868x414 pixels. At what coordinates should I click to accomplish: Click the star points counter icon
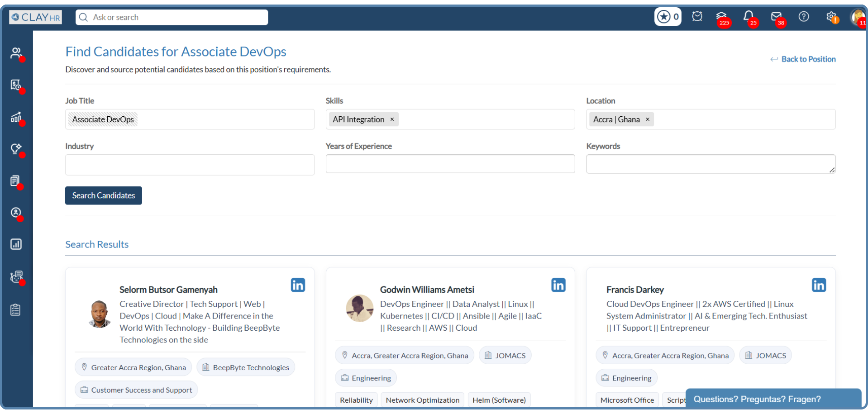click(x=668, y=17)
